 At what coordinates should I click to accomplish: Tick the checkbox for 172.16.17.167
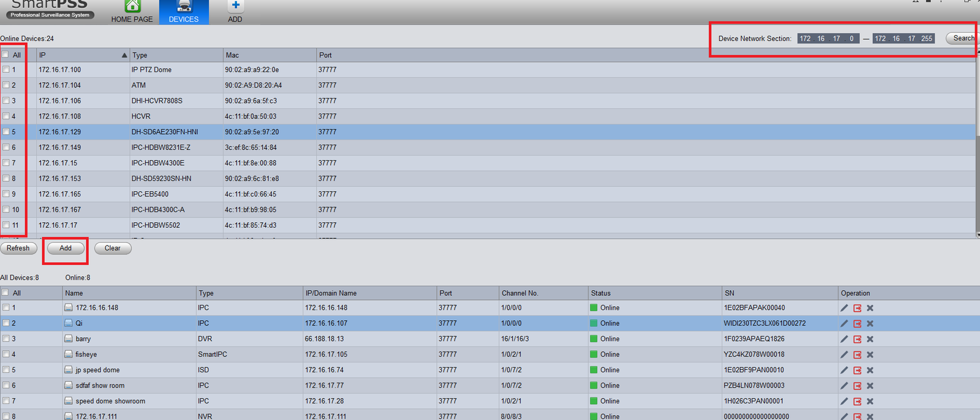pos(6,209)
